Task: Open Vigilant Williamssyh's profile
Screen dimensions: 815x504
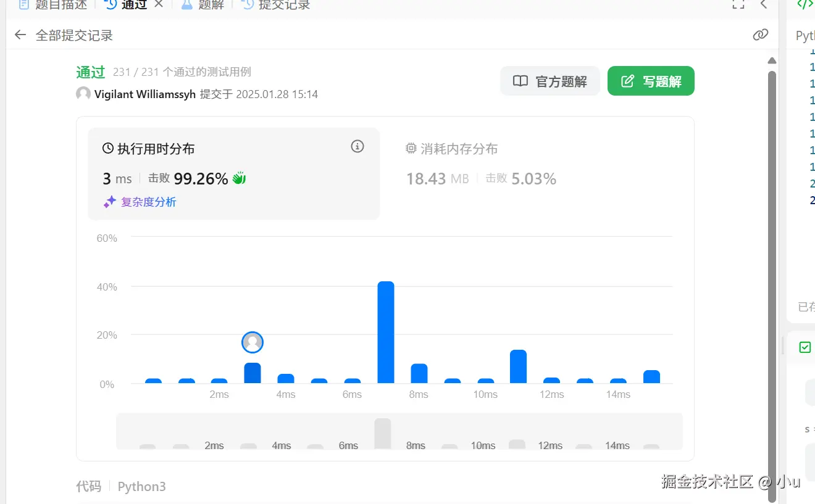Action: tap(145, 94)
